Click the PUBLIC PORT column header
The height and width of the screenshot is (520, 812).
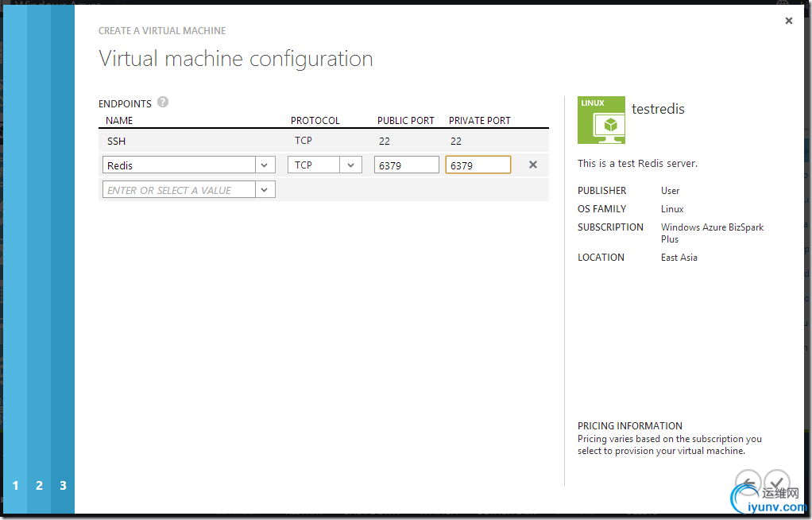click(405, 120)
